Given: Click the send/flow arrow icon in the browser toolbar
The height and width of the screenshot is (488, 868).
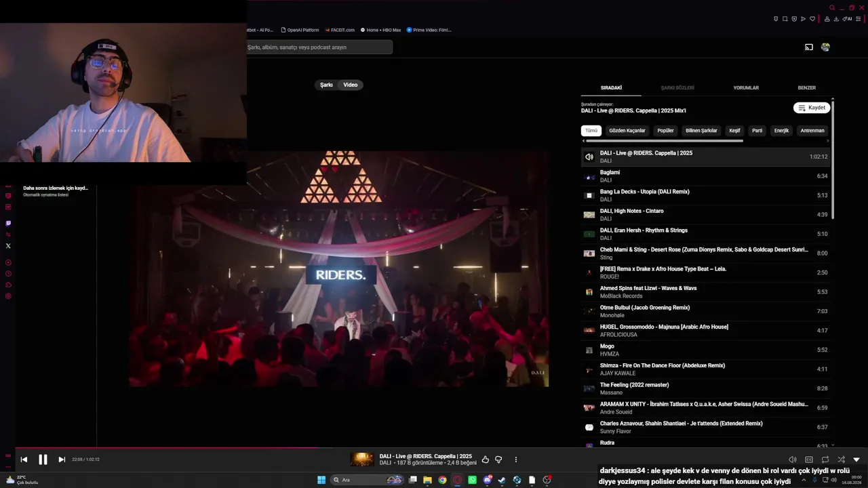Looking at the screenshot, I should coord(804,19).
